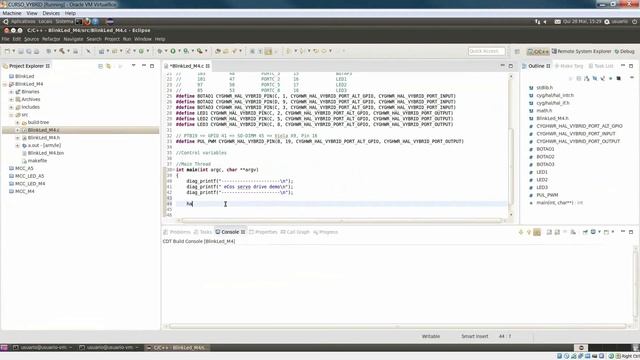Viewport: 640px width, 360px height.
Task: Switch to the Make Target tab
Action: click(569, 66)
